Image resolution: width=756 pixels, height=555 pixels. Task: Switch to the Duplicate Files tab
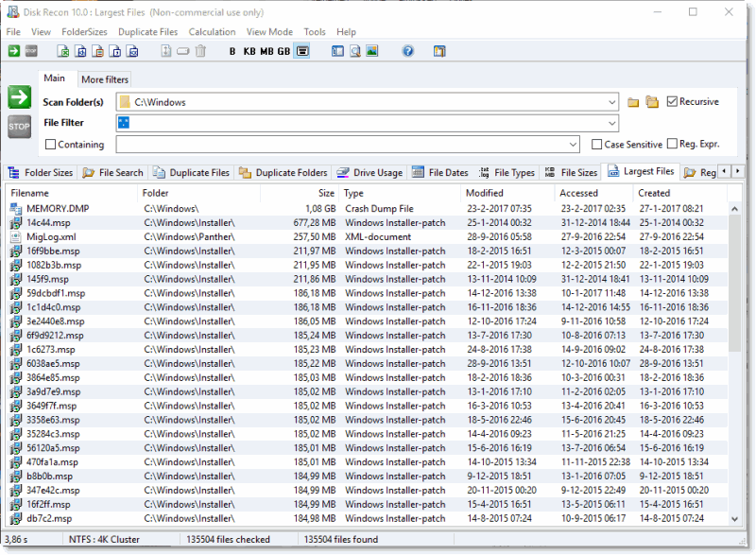tap(192, 173)
